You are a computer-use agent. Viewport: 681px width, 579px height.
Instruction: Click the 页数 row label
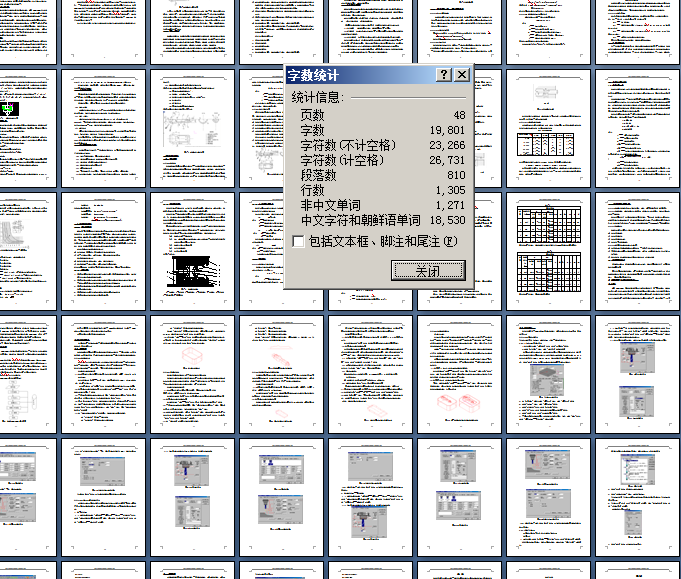click(x=312, y=115)
